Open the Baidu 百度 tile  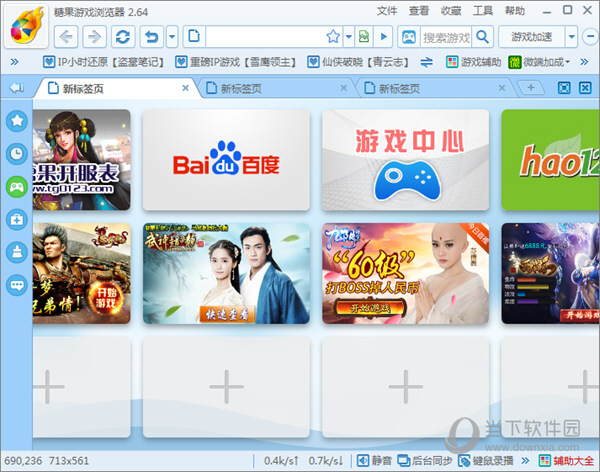click(x=226, y=160)
